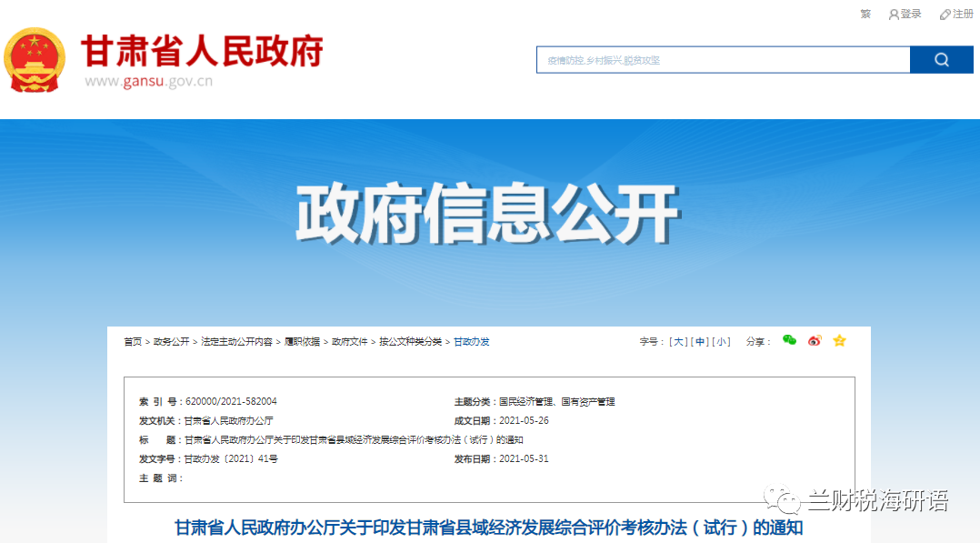Image resolution: width=980 pixels, height=543 pixels.
Task: Open 按公文种类分类 breadcrumb link
Action: point(411,342)
